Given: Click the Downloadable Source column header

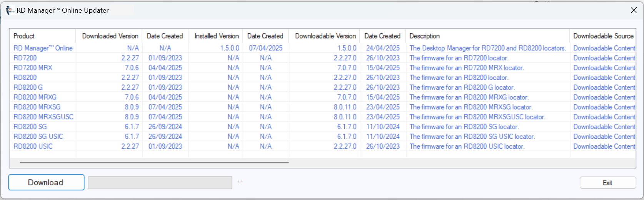Looking at the screenshot, I should pos(603,36).
